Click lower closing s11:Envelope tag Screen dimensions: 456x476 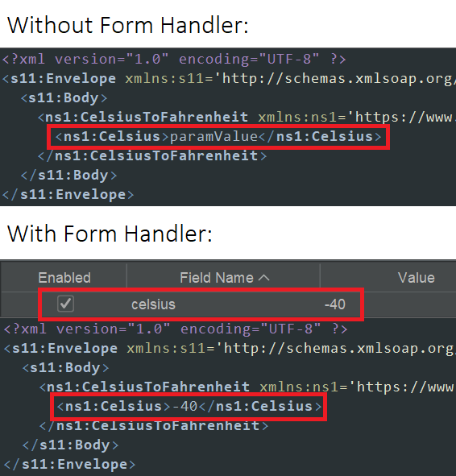[x=69, y=464]
